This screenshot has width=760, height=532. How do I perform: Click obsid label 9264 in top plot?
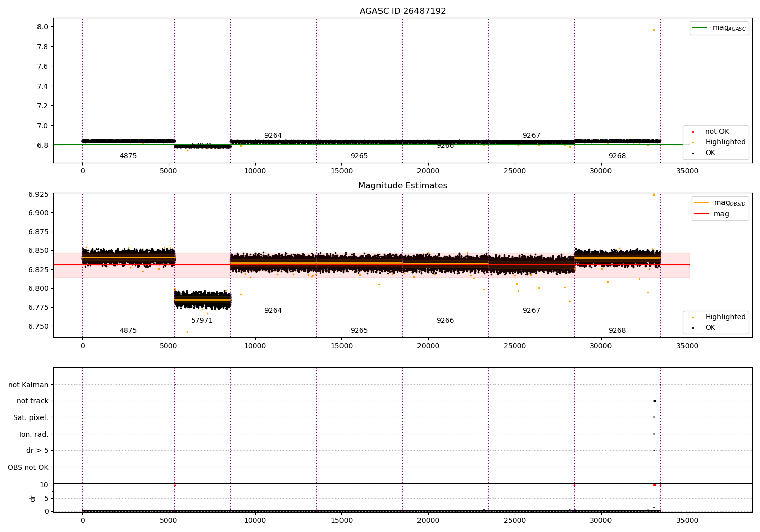pyautogui.click(x=273, y=136)
